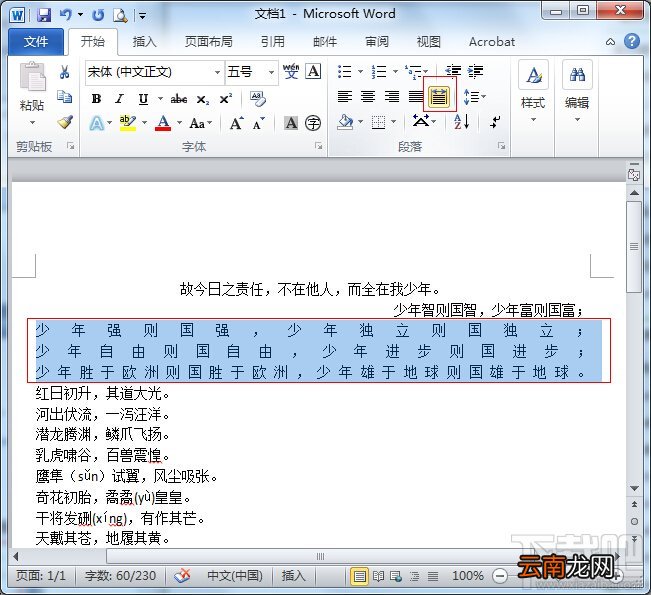The height and width of the screenshot is (595, 651).
Task: Click the Editing binoculars icon
Action: pos(577,75)
